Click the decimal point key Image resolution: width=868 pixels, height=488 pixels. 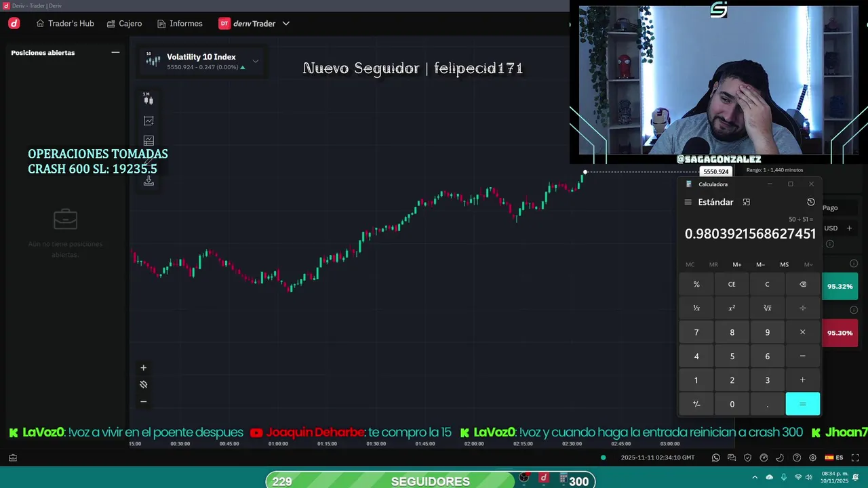click(x=767, y=404)
